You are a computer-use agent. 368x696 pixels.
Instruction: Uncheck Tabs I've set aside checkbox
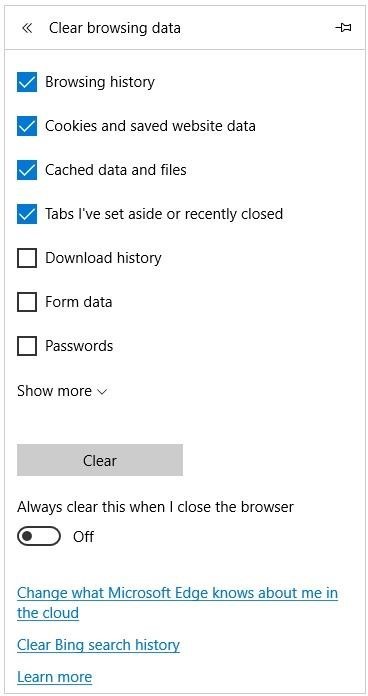click(x=27, y=214)
